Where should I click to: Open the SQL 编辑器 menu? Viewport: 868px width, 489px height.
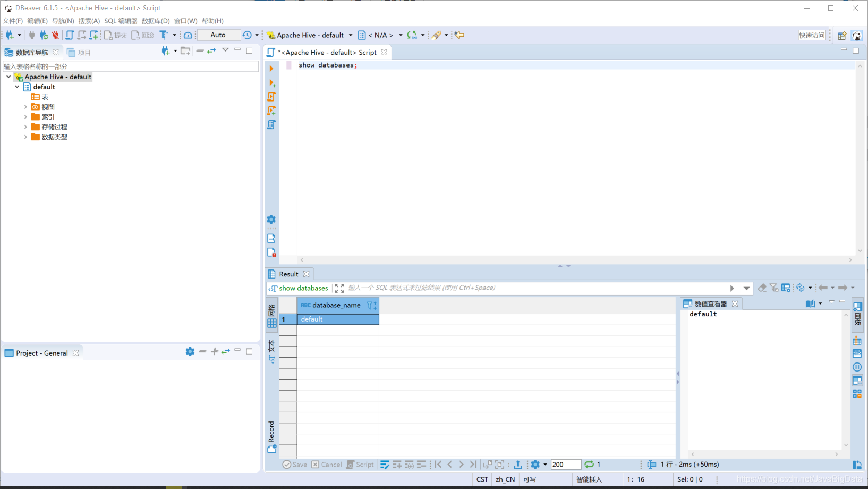(x=121, y=21)
